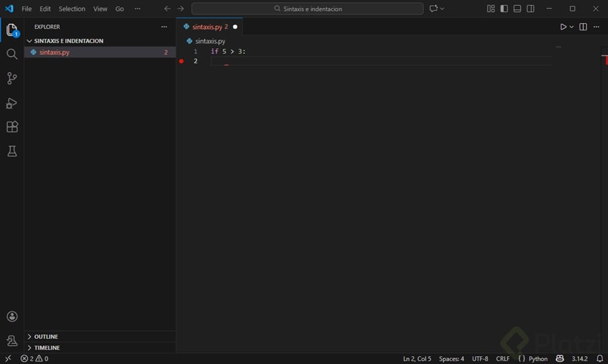The width and height of the screenshot is (608, 364).
Task: Open Copilot status icon in status bar
Action: (560, 359)
